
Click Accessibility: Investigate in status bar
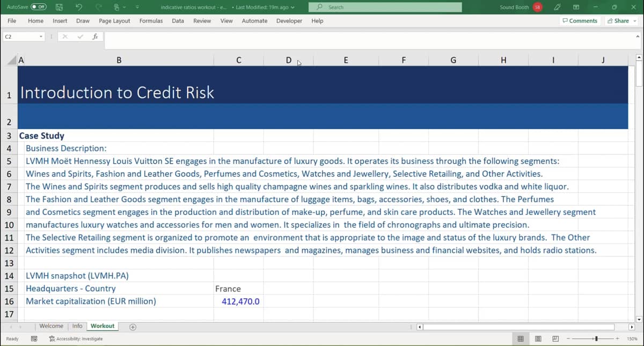point(76,338)
